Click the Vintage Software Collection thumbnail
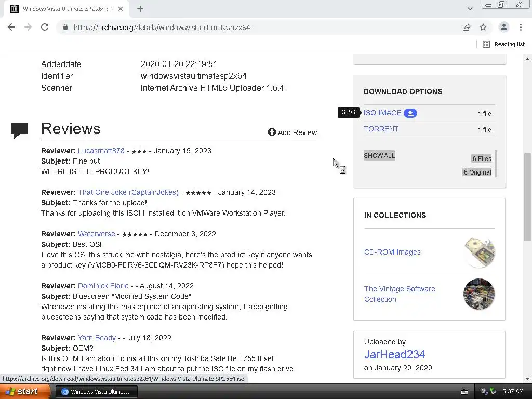Image resolution: width=532 pixels, height=399 pixels. click(x=479, y=294)
